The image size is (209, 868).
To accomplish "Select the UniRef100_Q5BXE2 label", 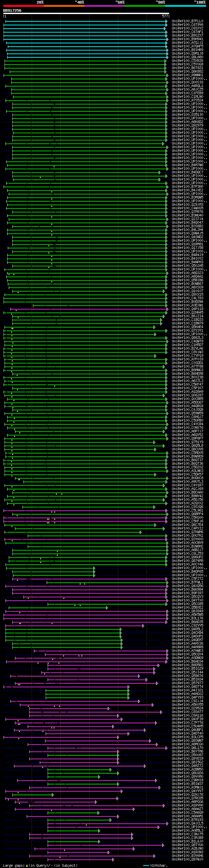I will 187,608.
